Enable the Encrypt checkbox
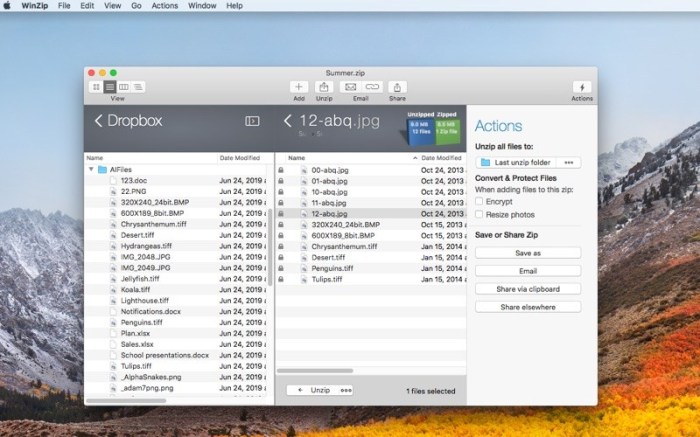This screenshot has height=437, width=700. click(480, 201)
